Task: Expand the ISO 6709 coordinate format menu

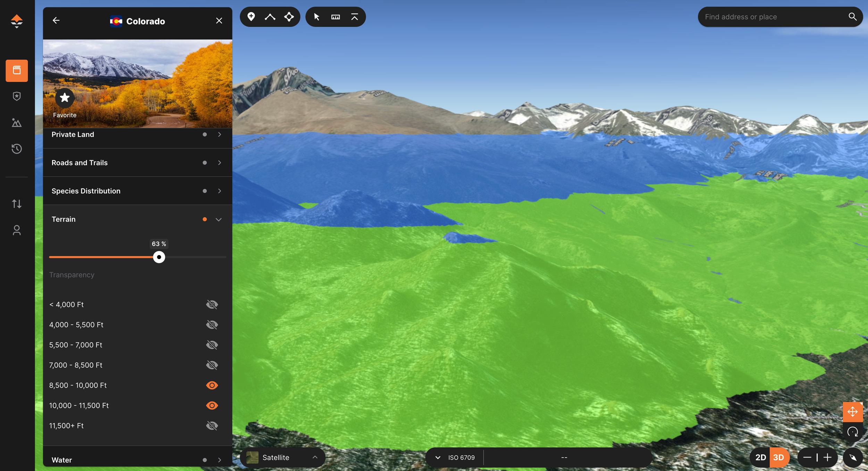Action: (438, 457)
